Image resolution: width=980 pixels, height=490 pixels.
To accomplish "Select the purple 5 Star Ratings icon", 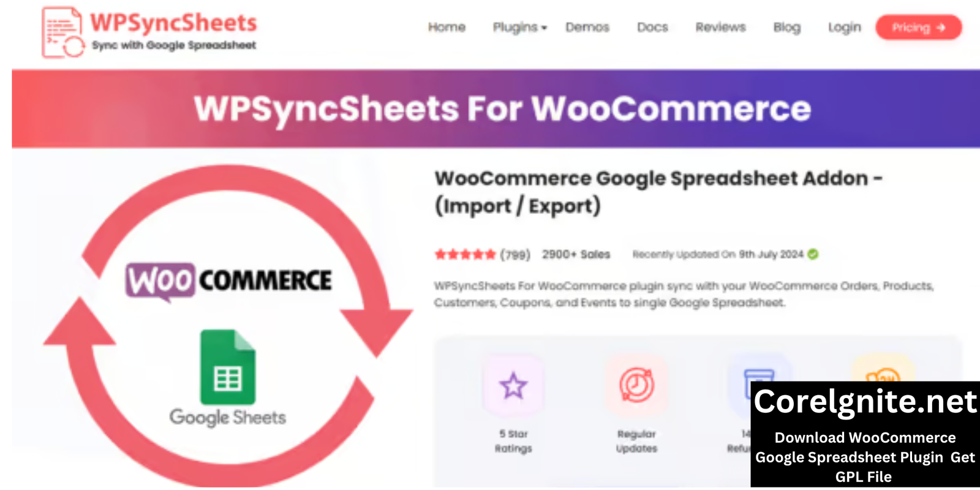I will pyautogui.click(x=513, y=386).
